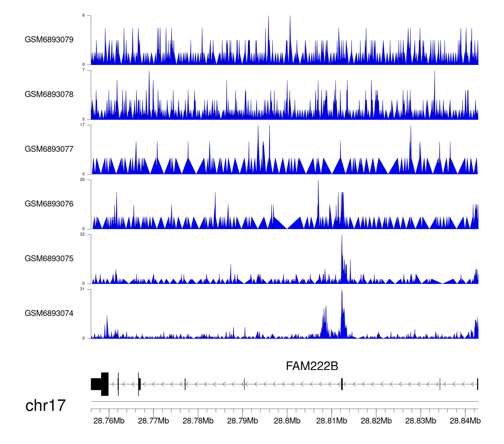The width and height of the screenshot is (504, 444).
Task: Click the FAM222B gene name
Action: (312, 366)
